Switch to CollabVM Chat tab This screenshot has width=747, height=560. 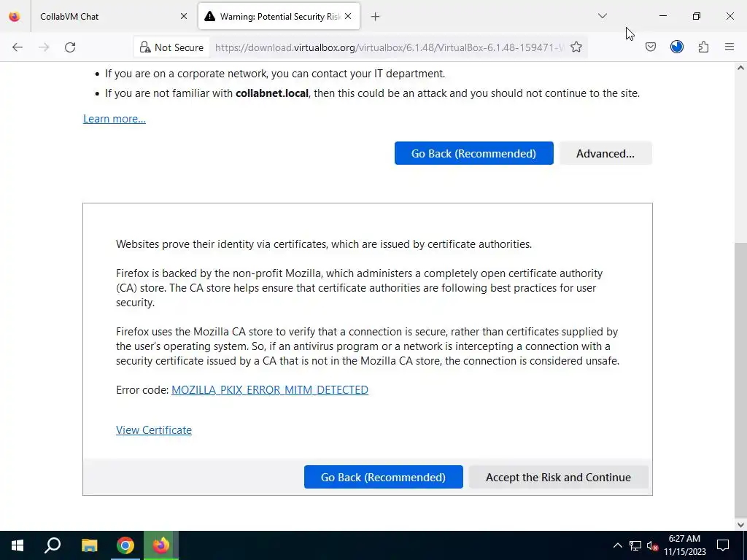pos(110,17)
